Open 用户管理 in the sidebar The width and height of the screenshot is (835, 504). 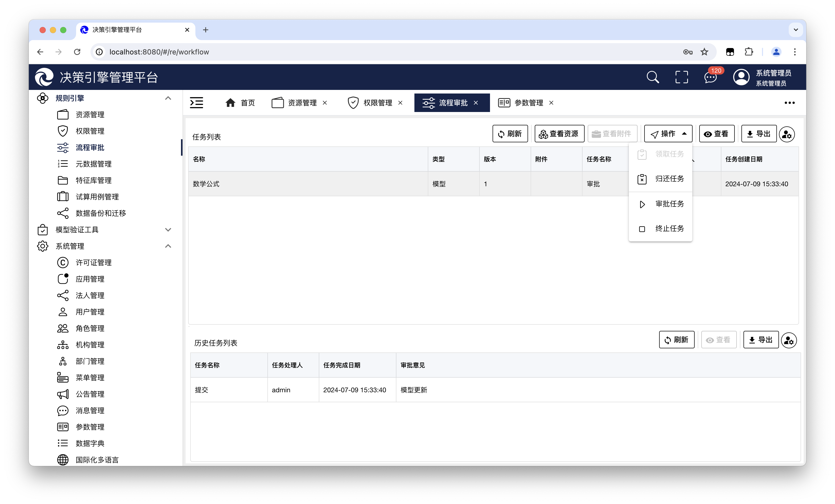[x=90, y=312]
